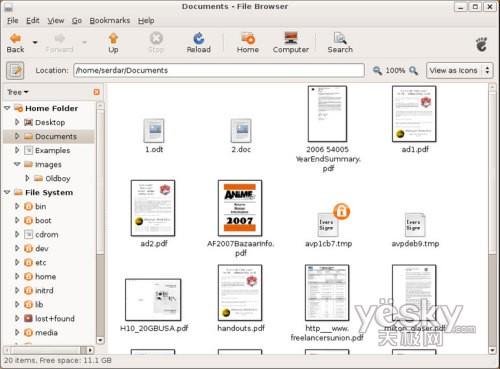Select AF2007BazaarInfo.pdf thumbnail
Screen dimensions: 500x369
[240, 208]
